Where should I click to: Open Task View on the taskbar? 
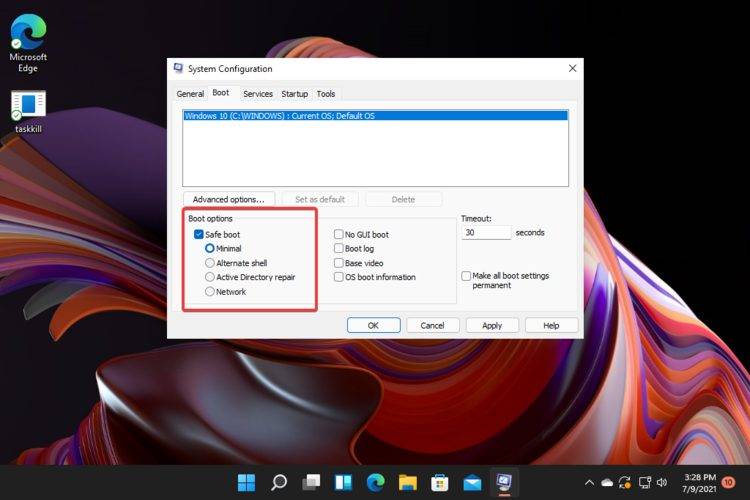(311, 483)
